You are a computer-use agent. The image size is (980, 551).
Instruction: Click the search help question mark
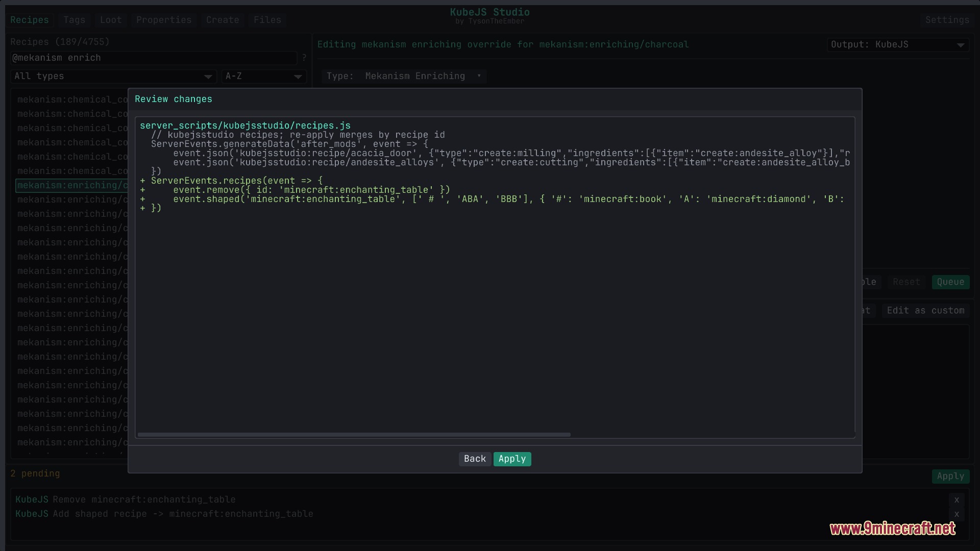pos(304,58)
